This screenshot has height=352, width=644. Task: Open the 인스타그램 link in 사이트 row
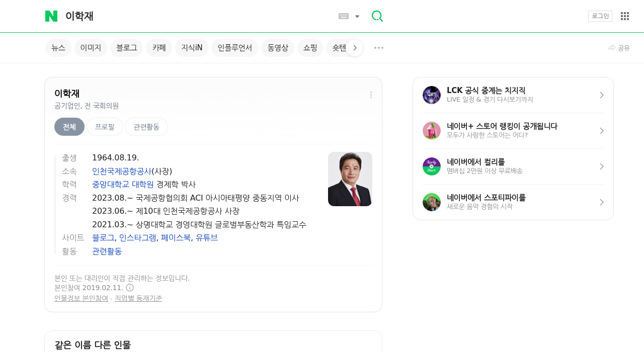(x=137, y=238)
